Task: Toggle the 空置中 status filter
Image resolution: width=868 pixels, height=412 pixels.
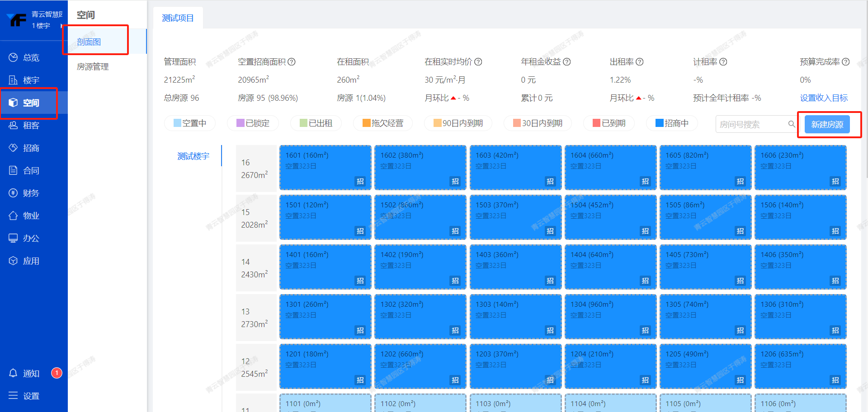Action: coord(190,123)
